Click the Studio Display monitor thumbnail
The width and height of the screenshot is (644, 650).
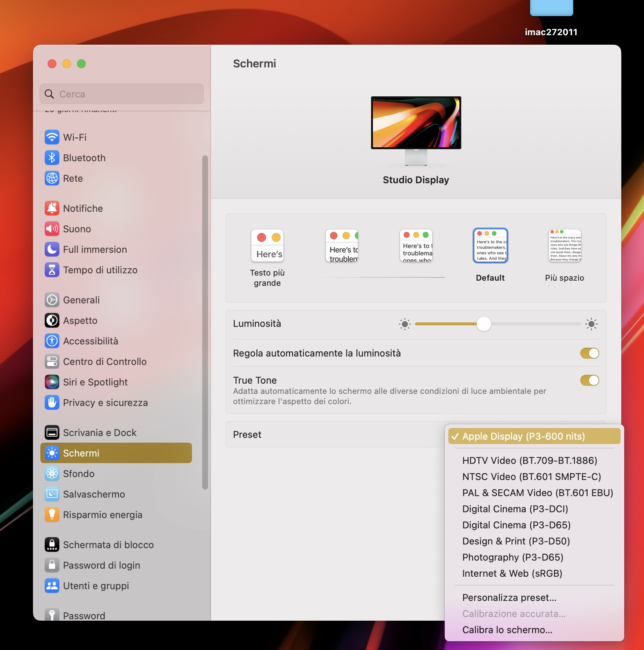(416, 131)
